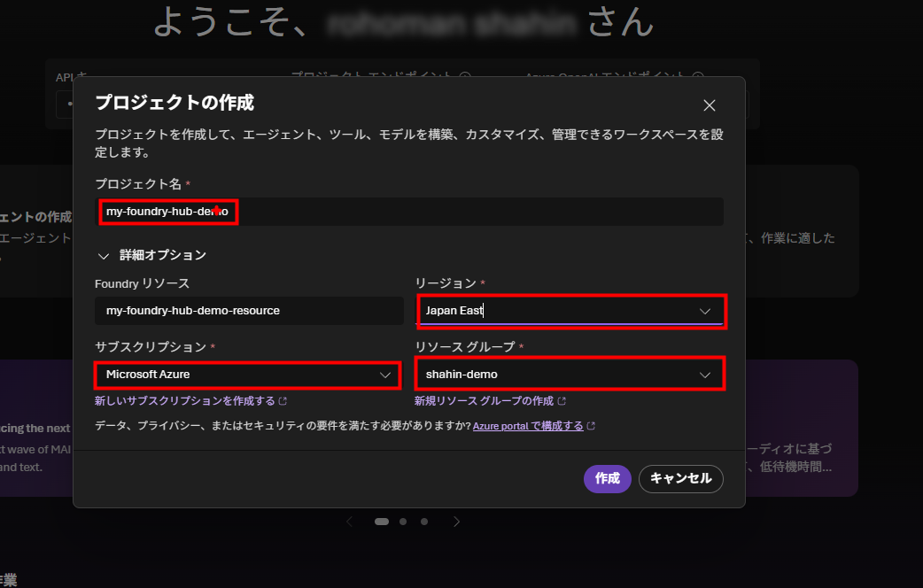Image resolution: width=923 pixels, height=588 pixels.
Task: Select the second carousel page dot
Action: tap(403, 522)
